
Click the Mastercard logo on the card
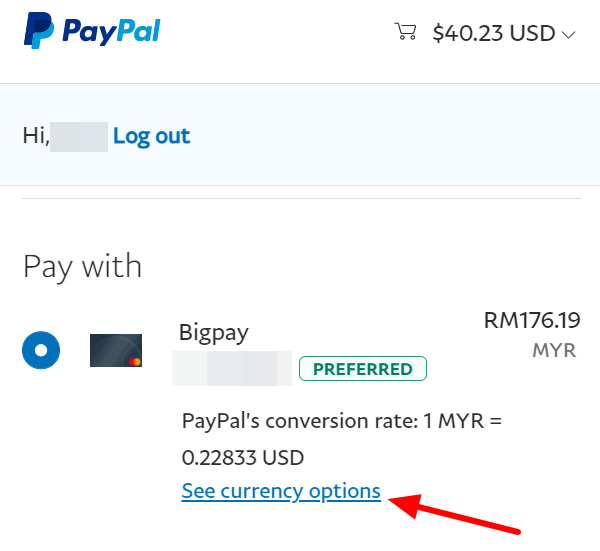(135, 362)
